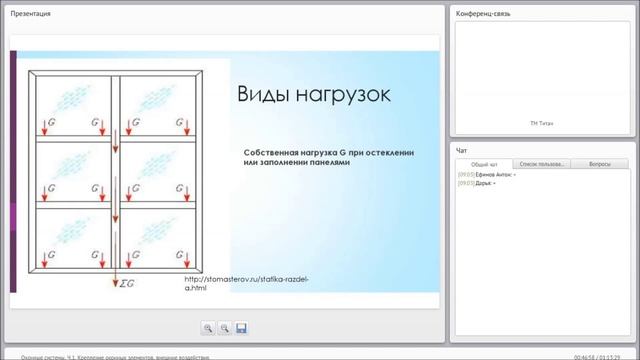640x360 pixels.
Task: Click the Виды нагрузок slide title
Action: [313, 94]
